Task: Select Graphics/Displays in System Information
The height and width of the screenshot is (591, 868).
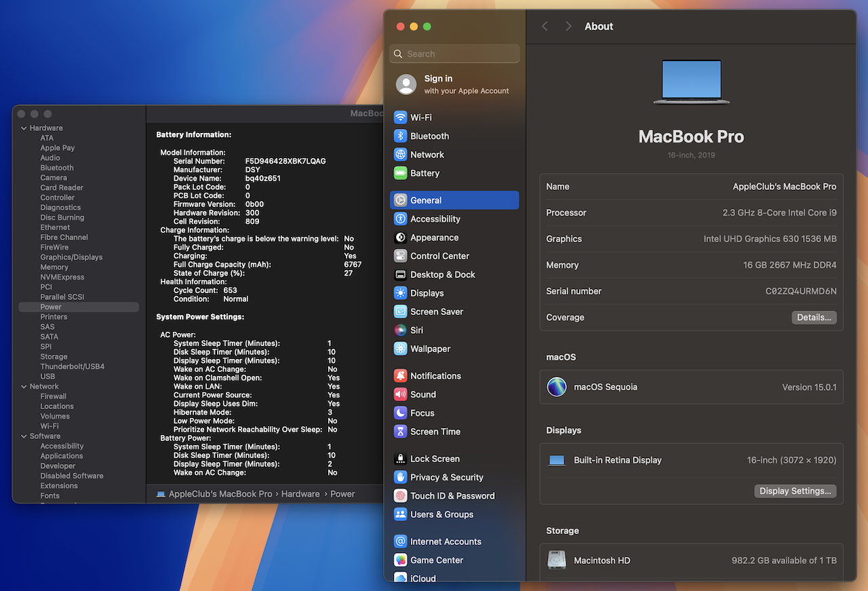Action: click(71, 257)
